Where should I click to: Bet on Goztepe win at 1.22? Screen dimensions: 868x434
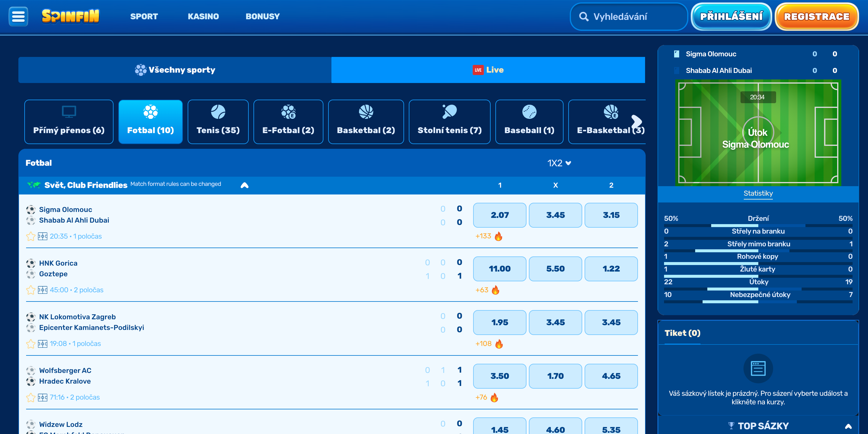pyautogui.click(x=611, y=269)
